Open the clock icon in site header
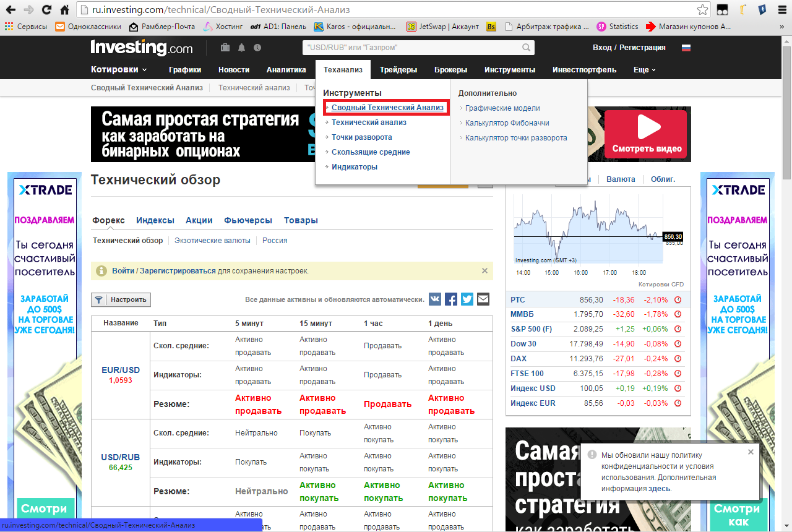This screenshot has width=792, height=532. (257, 48)
